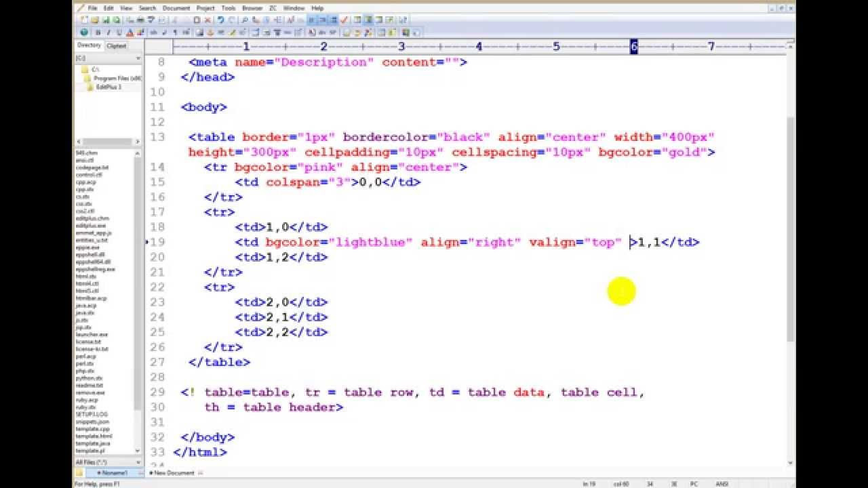The image size is (868, 488).
Task: Click the file list vertical scrollbar
Action: 138,285
